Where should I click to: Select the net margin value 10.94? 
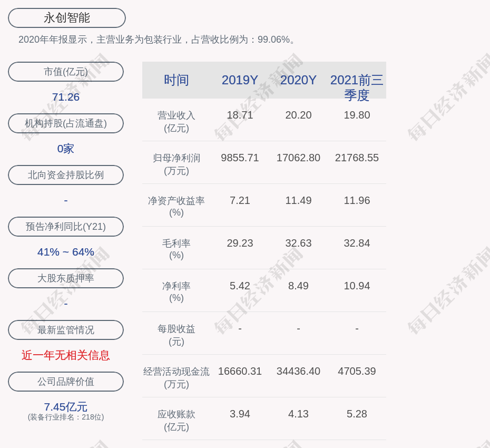[357, 286]
